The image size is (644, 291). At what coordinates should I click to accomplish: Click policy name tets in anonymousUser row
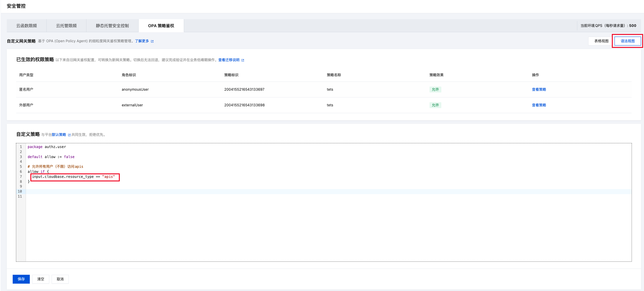tap(330, 90)
